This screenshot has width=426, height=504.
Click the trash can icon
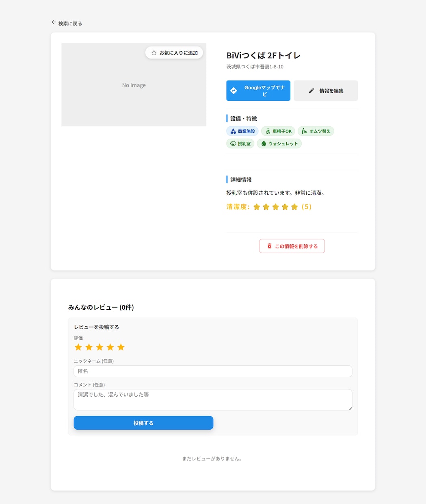tap(269, 246)
